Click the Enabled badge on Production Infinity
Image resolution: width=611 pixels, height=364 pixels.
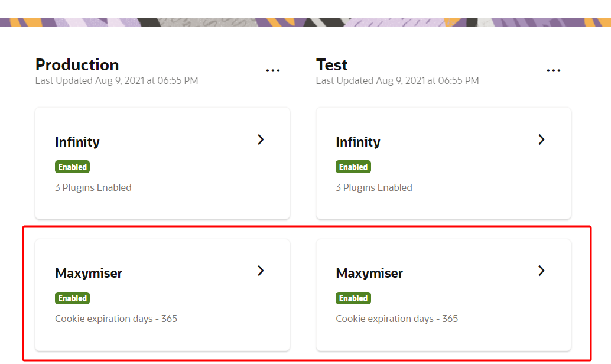click(x=73, y=167)
